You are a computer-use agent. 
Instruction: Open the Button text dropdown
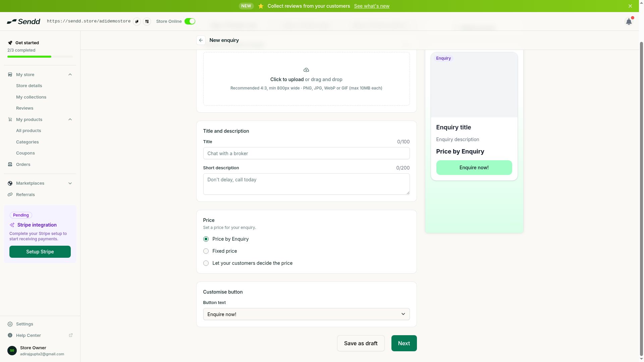(x=306, y=314)
